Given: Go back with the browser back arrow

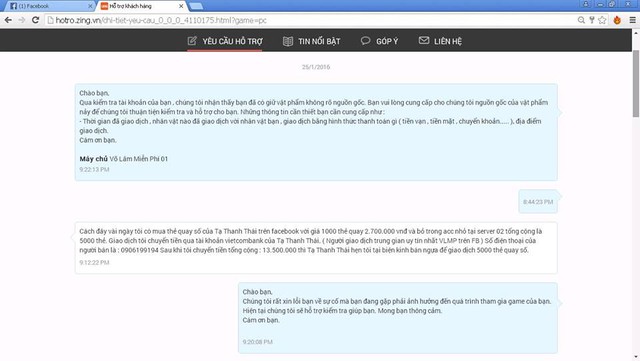Looking at the screenshot, I should pyautogui.click(x=8, y=20).
